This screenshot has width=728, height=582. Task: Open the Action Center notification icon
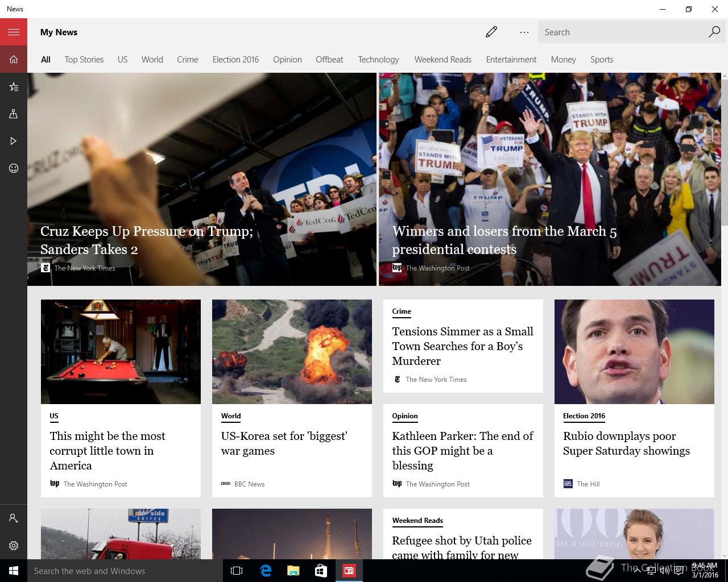point(679,571)
